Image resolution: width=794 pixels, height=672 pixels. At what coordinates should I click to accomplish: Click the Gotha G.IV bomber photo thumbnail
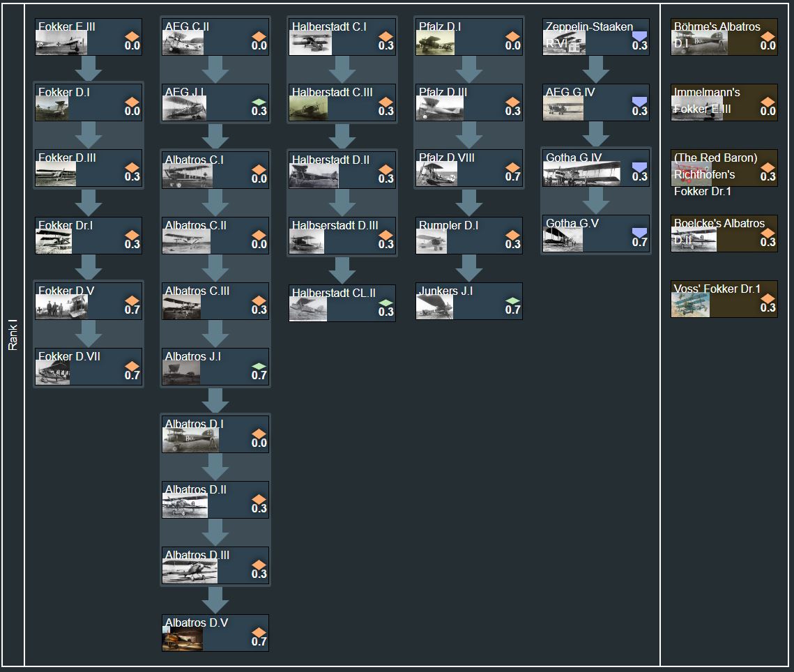coord(581,174)
